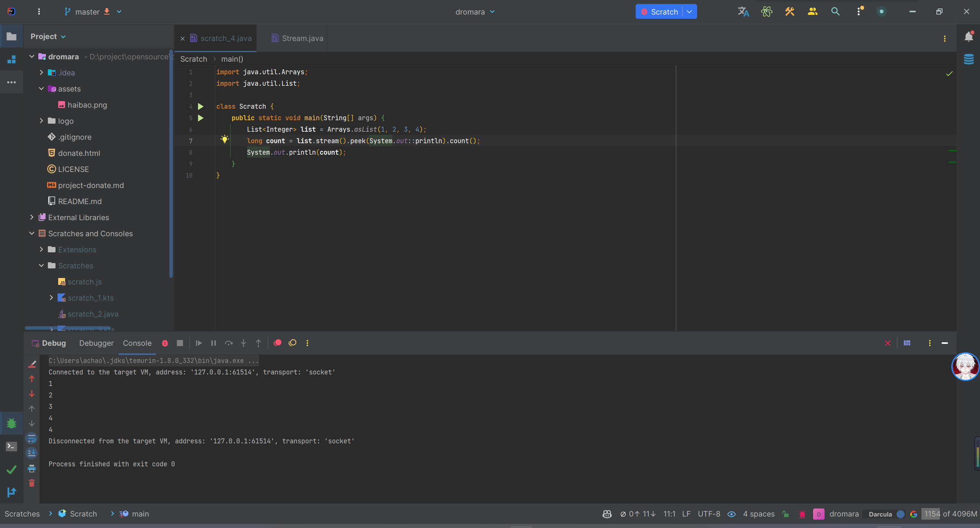980x528 pixels.
Task: Collapse the Scratches and Consoles node
Action: pos(32,234)
